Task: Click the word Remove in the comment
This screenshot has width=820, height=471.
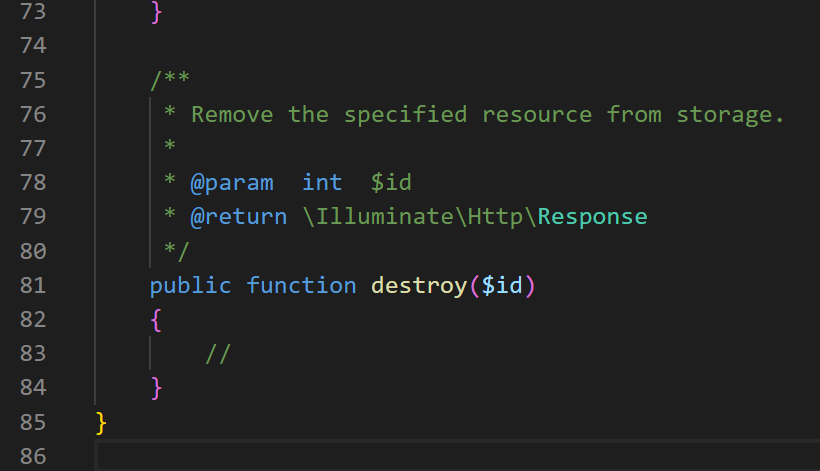Action: click(232, 114)
